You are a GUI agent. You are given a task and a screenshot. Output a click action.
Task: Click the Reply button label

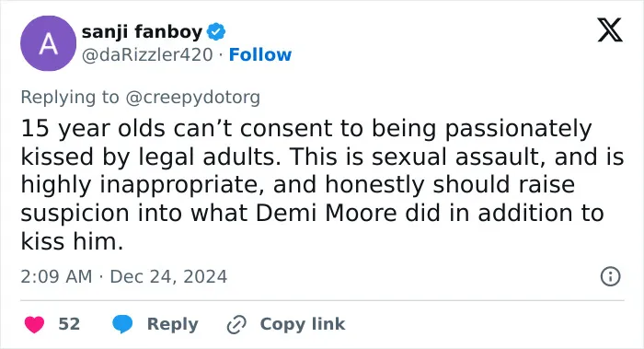173,324
